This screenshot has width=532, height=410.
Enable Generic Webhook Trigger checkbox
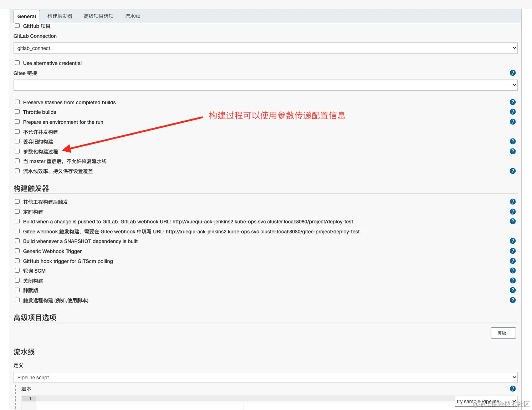pyautogui.click(x=17, y=251)
